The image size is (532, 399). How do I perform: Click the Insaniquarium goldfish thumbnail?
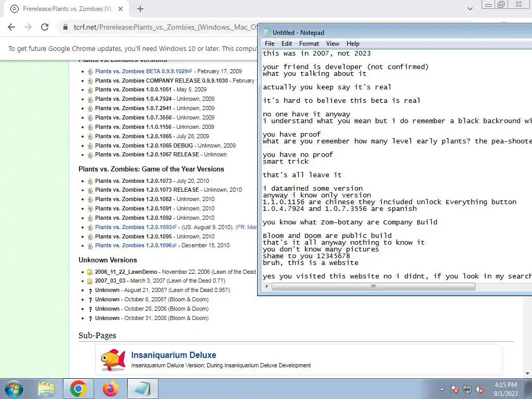click(113, 360)
